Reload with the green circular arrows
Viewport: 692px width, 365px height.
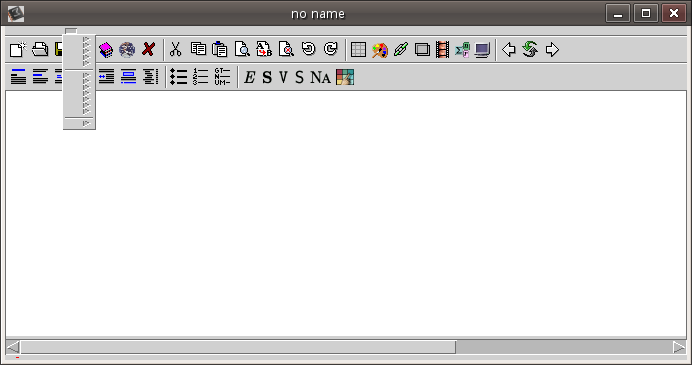tap(530, 49)
